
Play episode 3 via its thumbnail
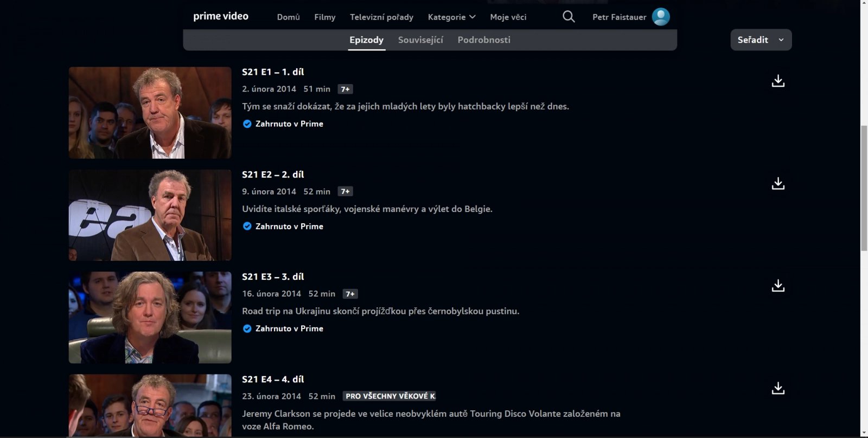150,318
